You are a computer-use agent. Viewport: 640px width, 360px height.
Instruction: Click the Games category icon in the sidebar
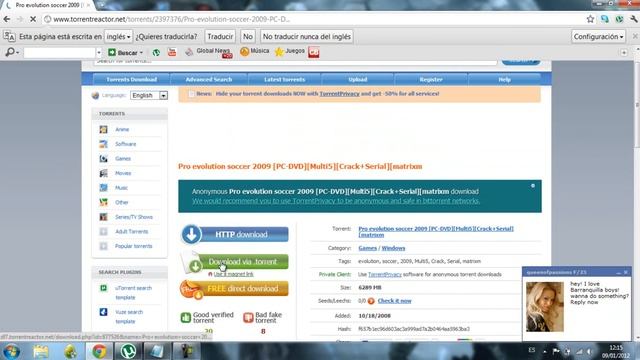[x=104, y=158]
